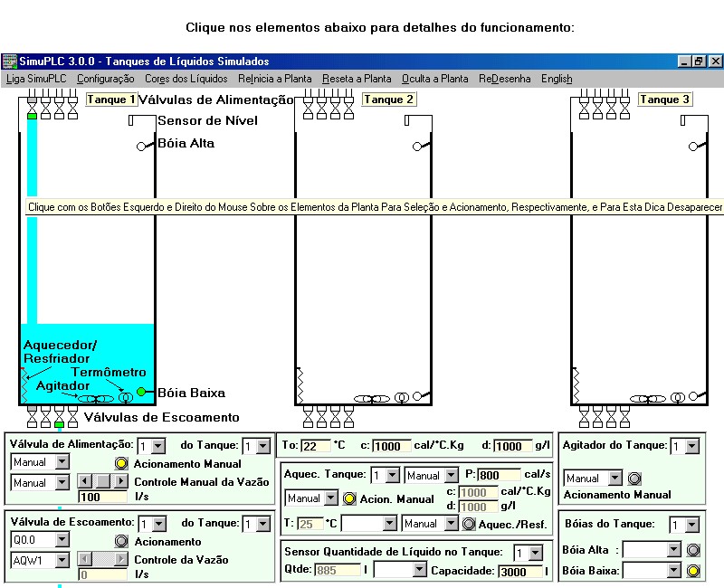
Task: Click the feed flow scrollbar left arrow
Action: point(84,481)
